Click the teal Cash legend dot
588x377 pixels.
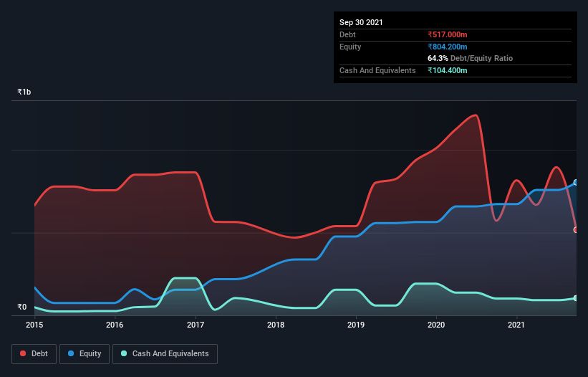point(124,353)
